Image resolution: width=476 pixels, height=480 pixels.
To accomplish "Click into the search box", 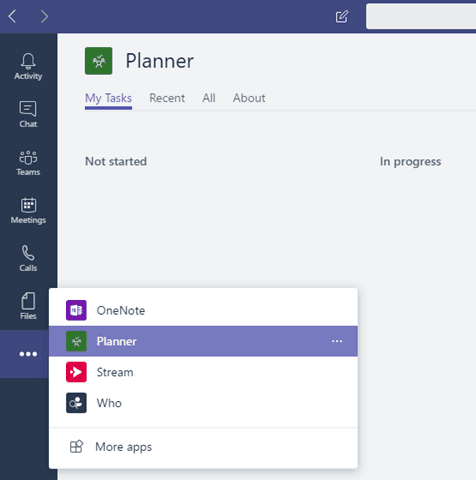I will [x=421, y=16].
